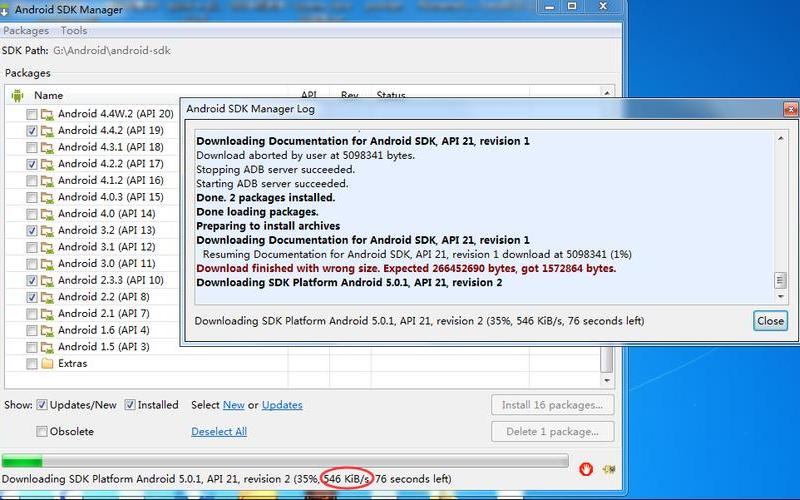Click 'Stopping ADB server succeeded.' log line
The image size is (800, 500).
pyautogui.click(x=276, y=169)
